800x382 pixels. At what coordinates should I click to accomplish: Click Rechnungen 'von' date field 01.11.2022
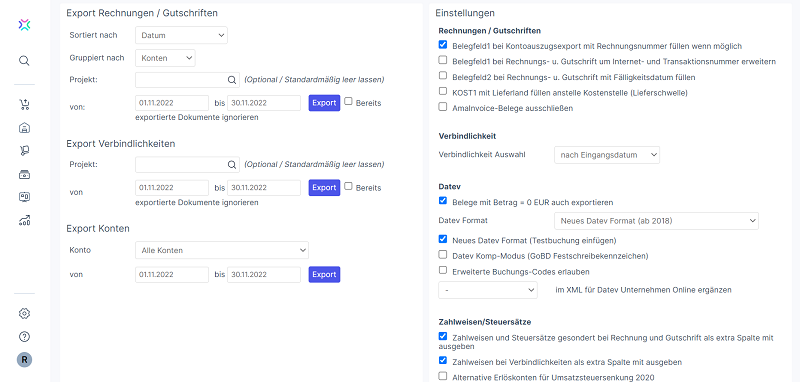pos(172,103)
